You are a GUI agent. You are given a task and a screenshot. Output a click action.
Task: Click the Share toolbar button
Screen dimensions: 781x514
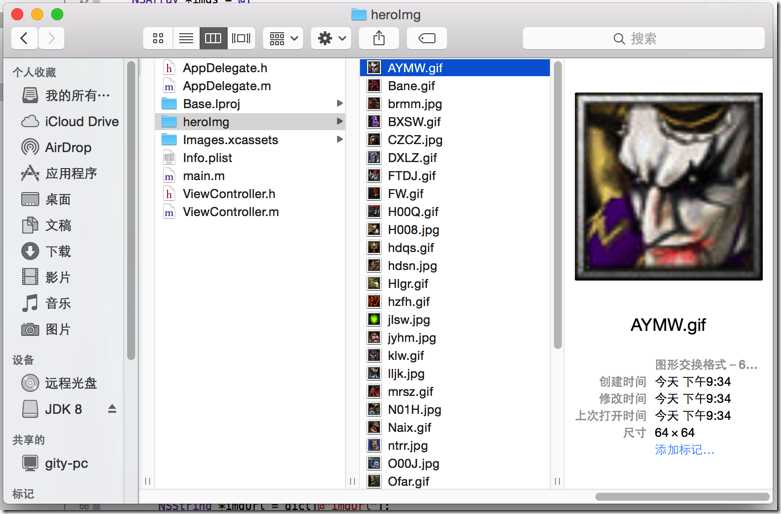[x=379, y=38]
